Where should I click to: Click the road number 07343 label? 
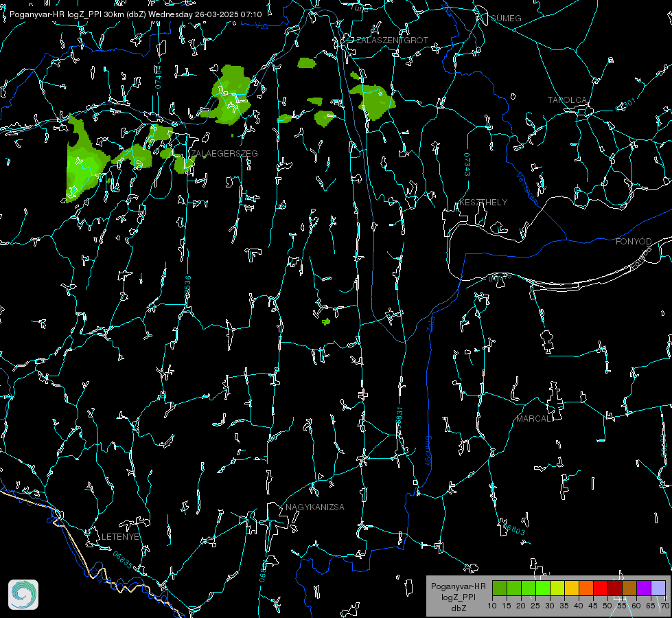(467, 165)
